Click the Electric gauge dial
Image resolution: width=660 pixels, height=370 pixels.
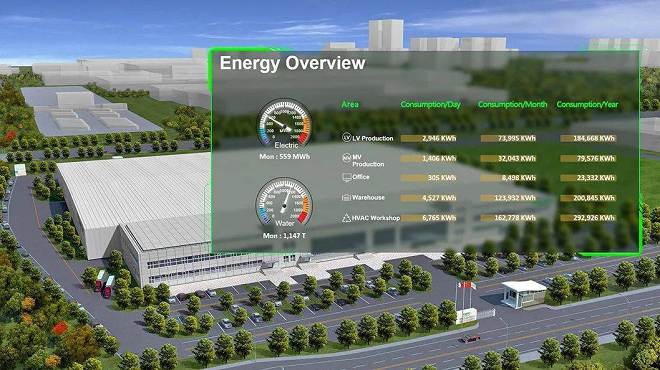pyautogui.click(x=284, y=124)
